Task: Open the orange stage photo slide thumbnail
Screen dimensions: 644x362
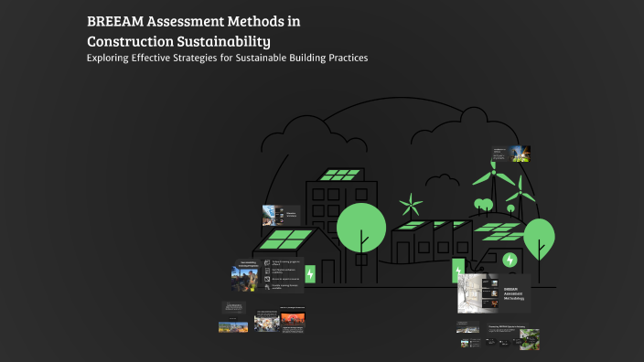Action: click(x=293, y=319)
